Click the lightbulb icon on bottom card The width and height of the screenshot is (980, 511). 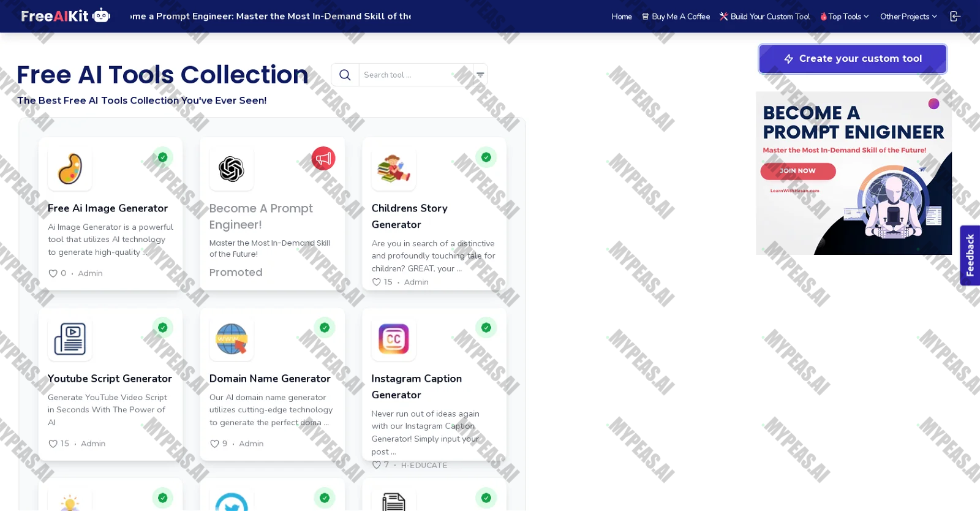[70, 501]
